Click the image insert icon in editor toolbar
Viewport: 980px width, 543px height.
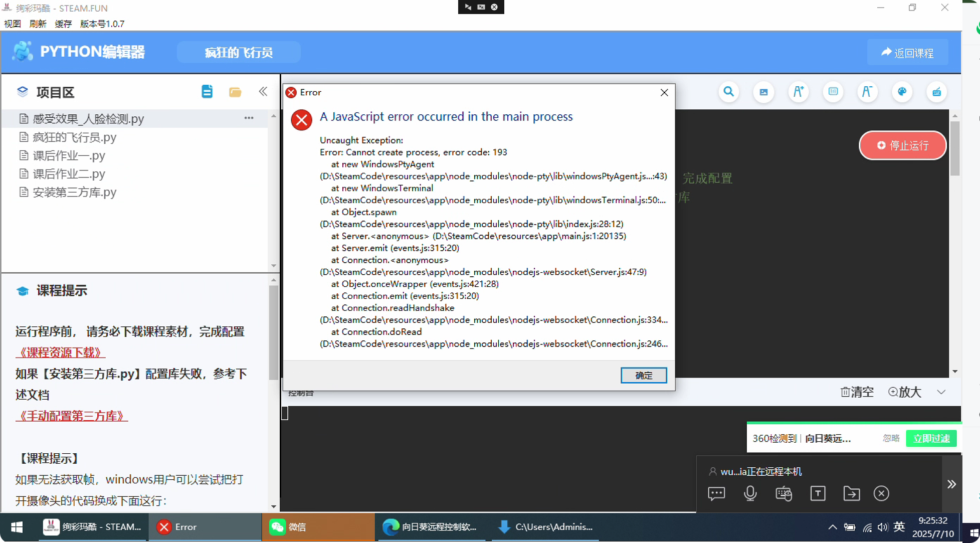point(763,92)
